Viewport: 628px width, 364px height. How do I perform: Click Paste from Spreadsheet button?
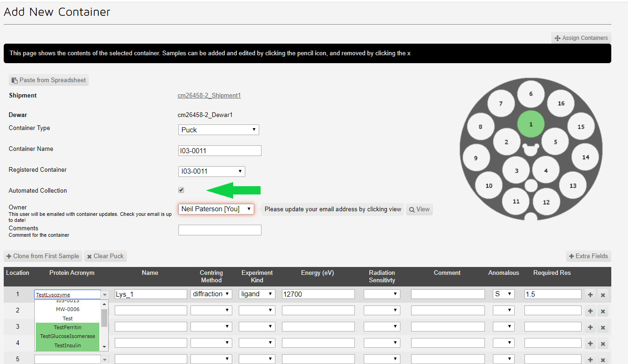click(49, 80)
